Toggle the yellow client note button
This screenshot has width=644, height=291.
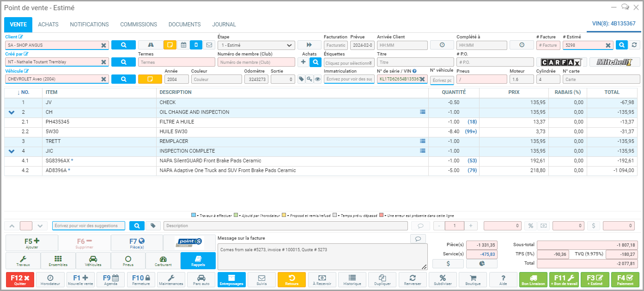click(170, 45)
